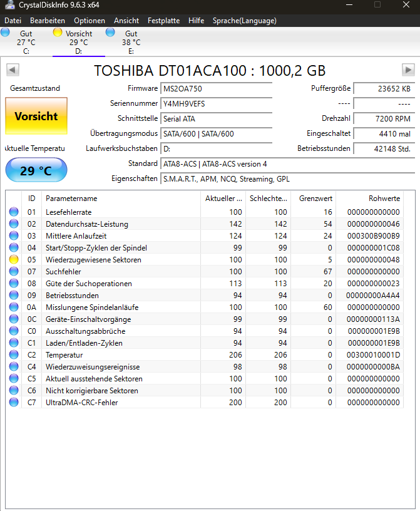The width and height of the screenshot is (420, 511).
Task: Click the Eingeschaltet value 4410 mal
Action: 384,133
